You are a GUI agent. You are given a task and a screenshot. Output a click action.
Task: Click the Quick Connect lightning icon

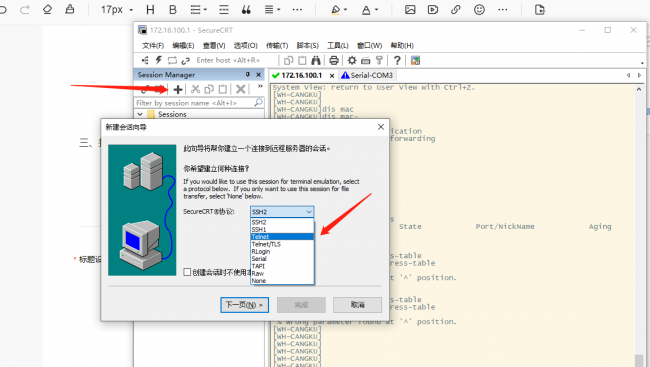(x=158, y=61)
